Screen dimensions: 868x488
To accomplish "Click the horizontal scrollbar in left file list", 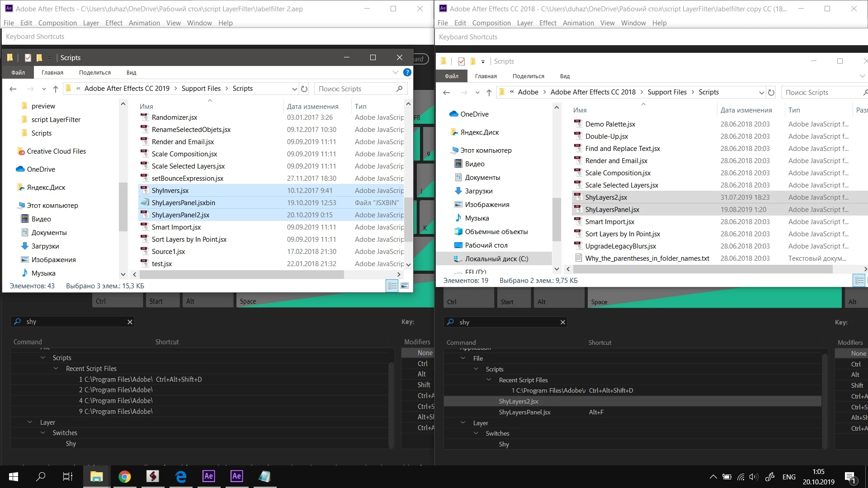I will [242, 274].
